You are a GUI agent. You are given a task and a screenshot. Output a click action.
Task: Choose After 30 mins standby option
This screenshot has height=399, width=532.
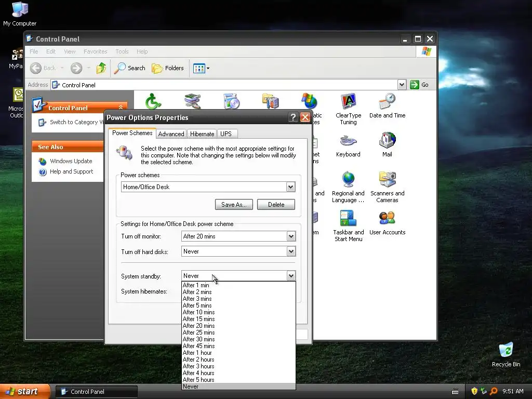tap(238, 339)
